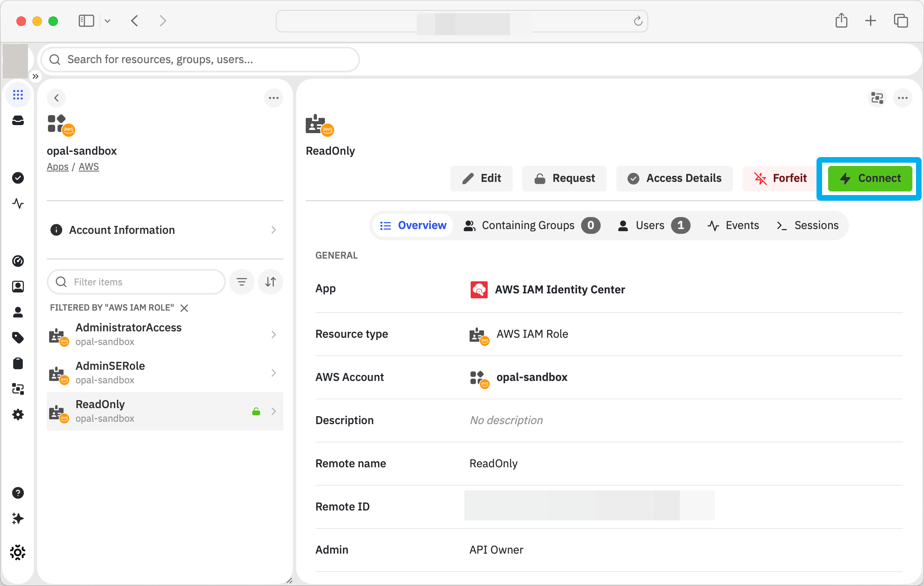This screenshot has width=924, height=586.
Task: Open the tag icon in sidebar
Action: click(x=18, y=338)
